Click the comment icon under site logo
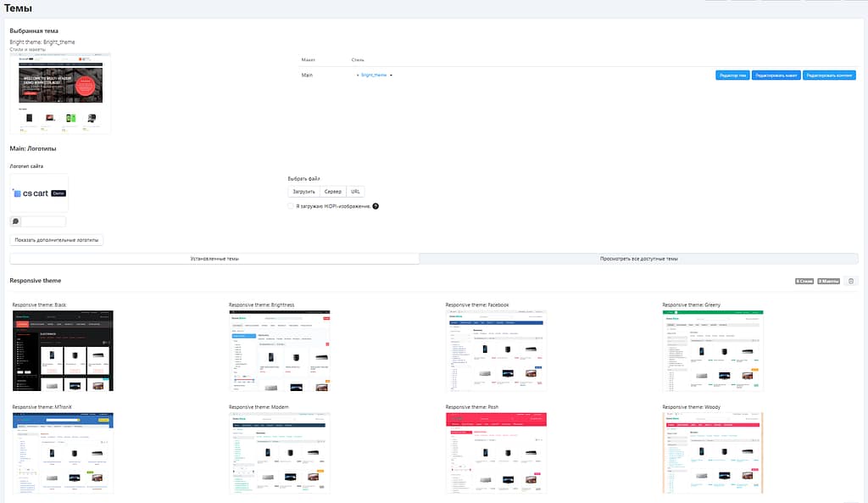 point(16,221)
